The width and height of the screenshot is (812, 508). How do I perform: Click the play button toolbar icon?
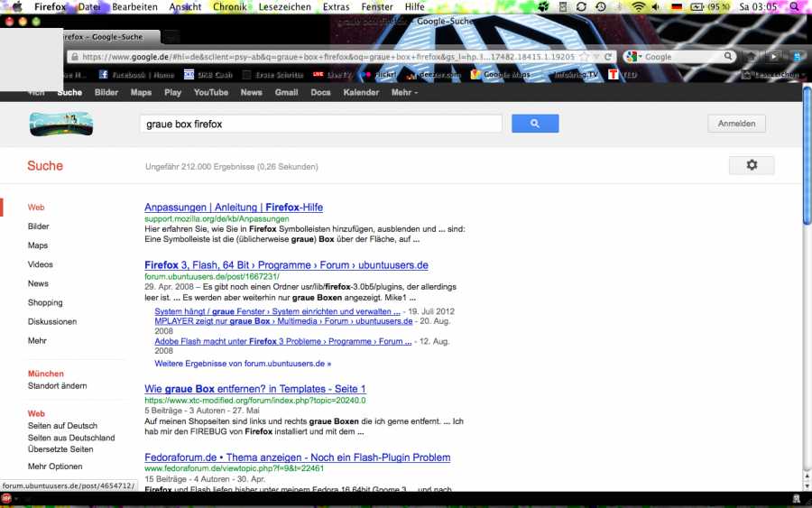point(773,57)
